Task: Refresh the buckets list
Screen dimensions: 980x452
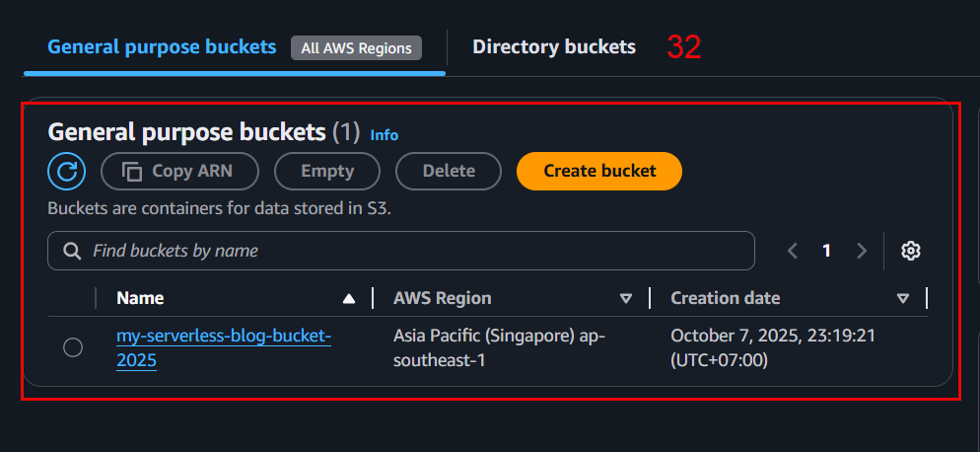Action: pos(67,171)
